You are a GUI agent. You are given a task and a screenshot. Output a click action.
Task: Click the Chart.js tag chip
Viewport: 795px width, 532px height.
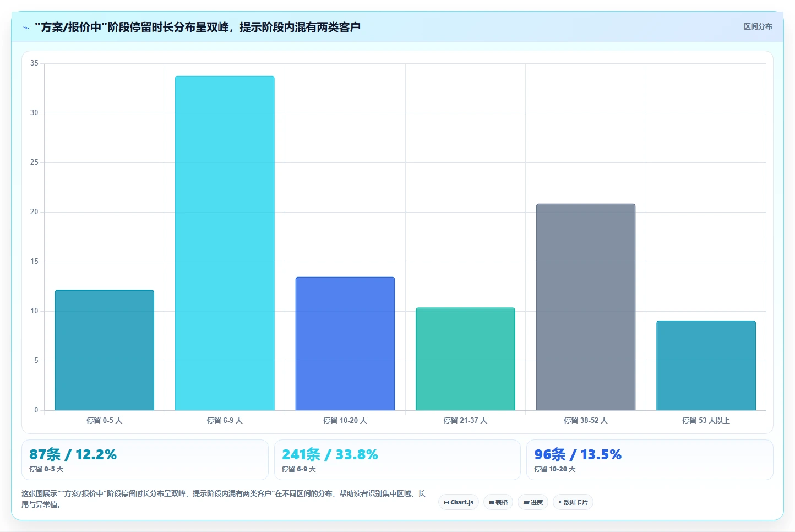click(459, 502)
